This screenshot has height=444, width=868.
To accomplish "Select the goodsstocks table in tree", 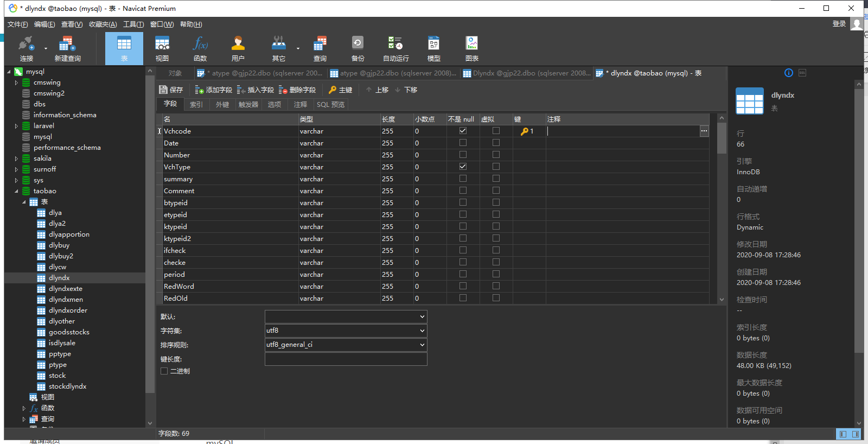I will 69,332.
